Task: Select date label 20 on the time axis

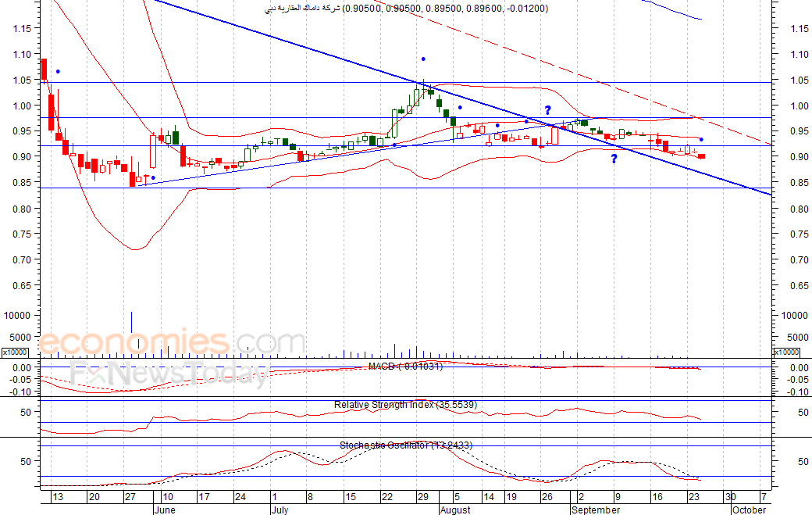Action: pos(94,497)
